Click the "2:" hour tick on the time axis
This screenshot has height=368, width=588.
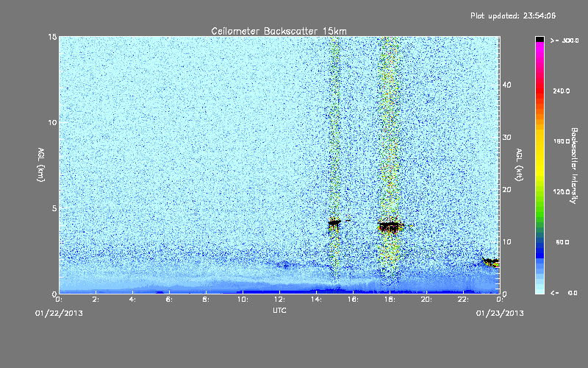(96, 300)
